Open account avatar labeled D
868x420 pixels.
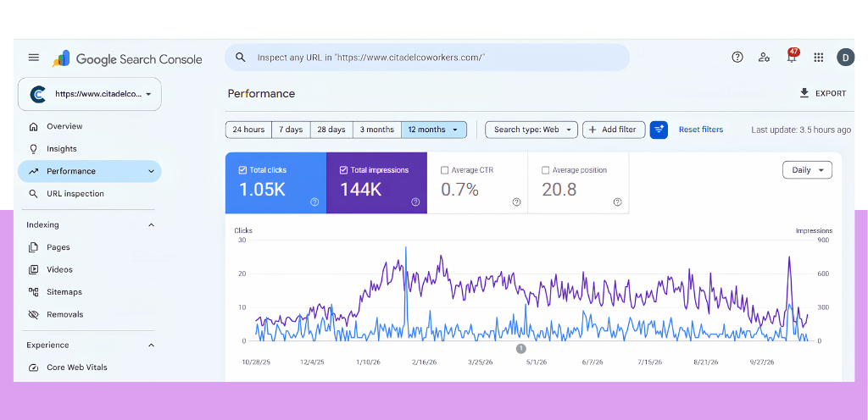[x=845, y=57]
